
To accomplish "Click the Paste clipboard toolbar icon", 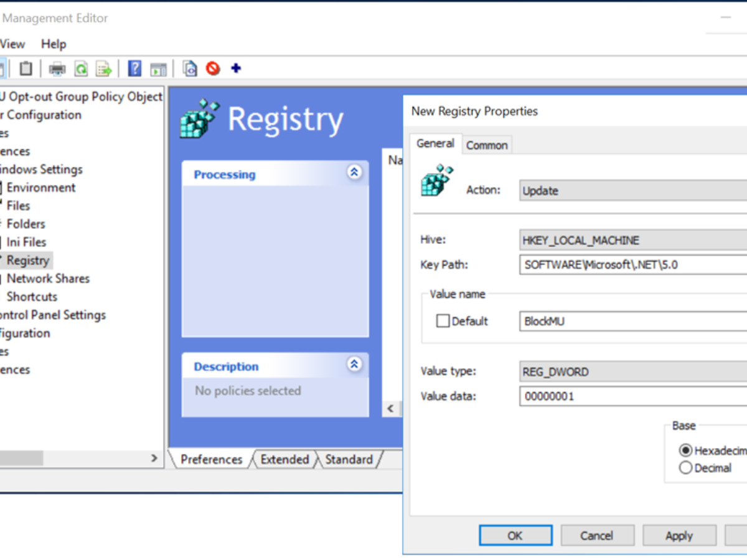I will tap(26, 68).
